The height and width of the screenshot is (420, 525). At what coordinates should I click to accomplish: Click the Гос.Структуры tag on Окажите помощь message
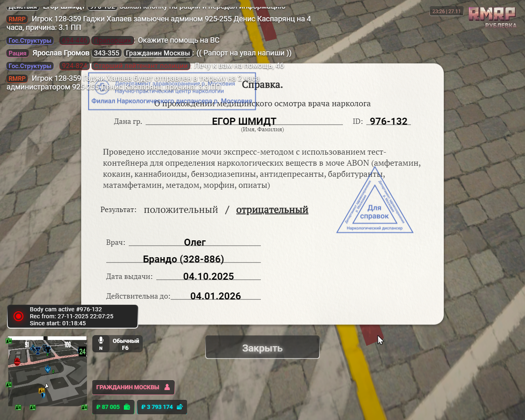pos(30,41)
